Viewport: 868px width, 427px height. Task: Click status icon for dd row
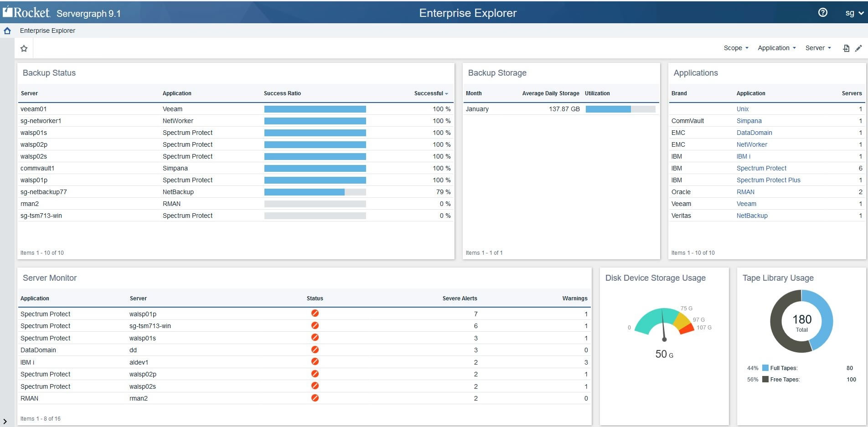tap(315, 350)
